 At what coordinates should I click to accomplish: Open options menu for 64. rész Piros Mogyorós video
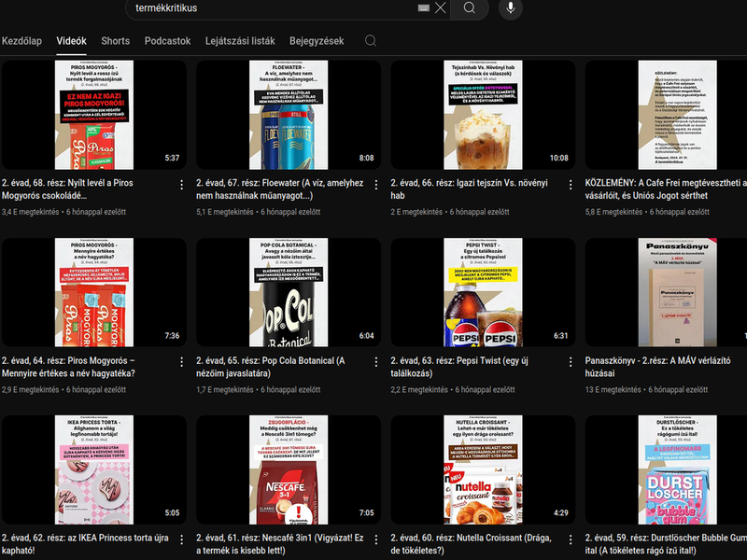click(x=181, y=362)
